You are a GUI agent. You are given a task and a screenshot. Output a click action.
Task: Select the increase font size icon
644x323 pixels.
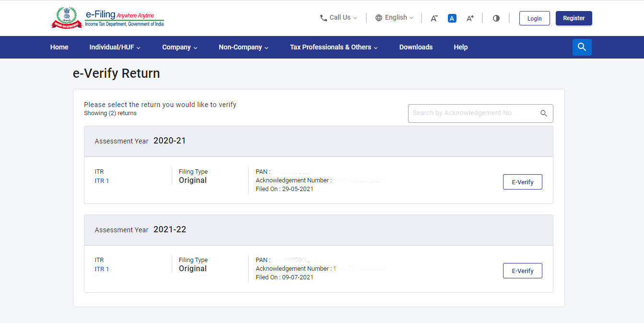470,18
